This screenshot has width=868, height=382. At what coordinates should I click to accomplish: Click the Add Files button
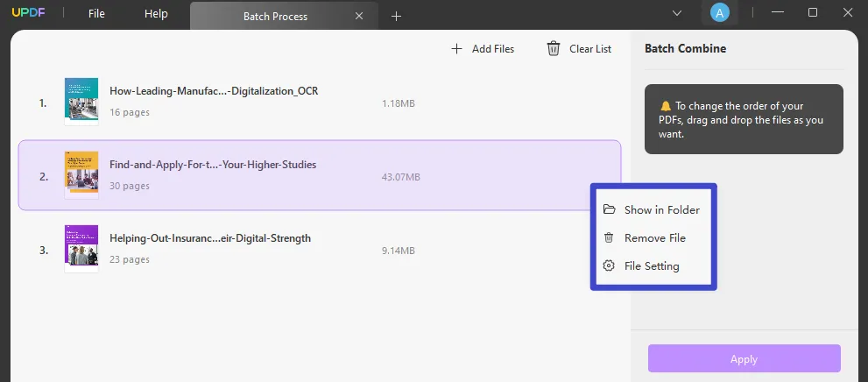pyautogui.click(x=483, y=49)
